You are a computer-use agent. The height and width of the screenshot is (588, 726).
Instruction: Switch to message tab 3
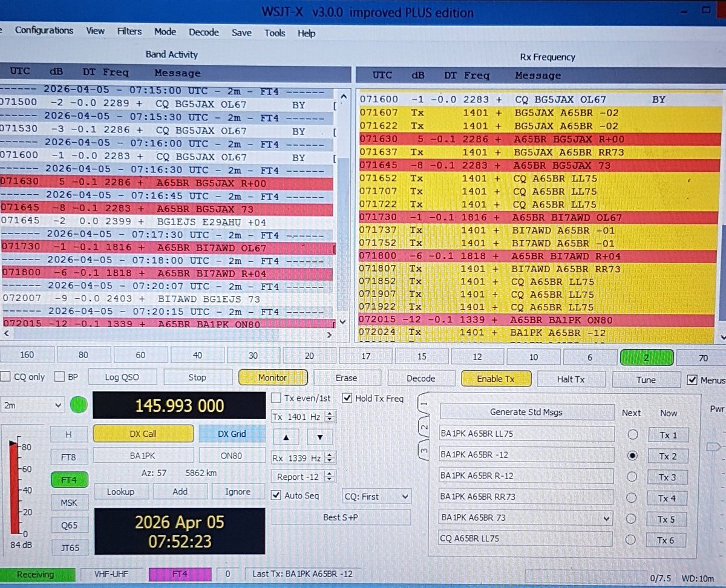coord(424,451)
